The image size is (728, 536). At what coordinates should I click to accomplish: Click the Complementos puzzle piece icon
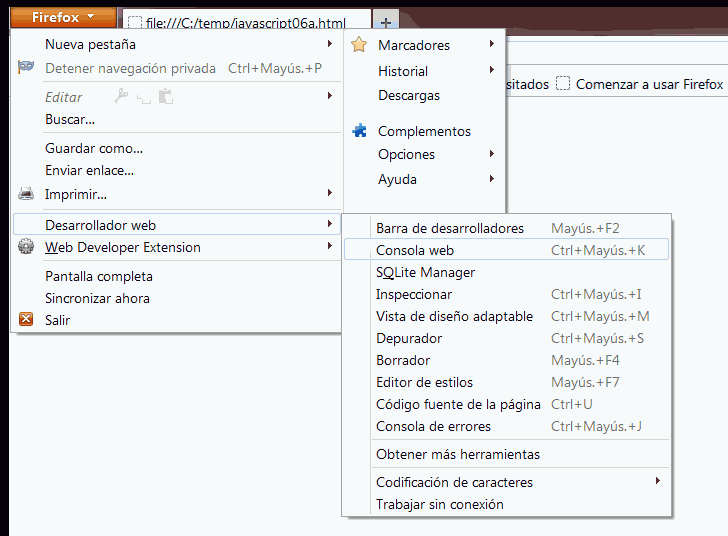tap(359, 131)
